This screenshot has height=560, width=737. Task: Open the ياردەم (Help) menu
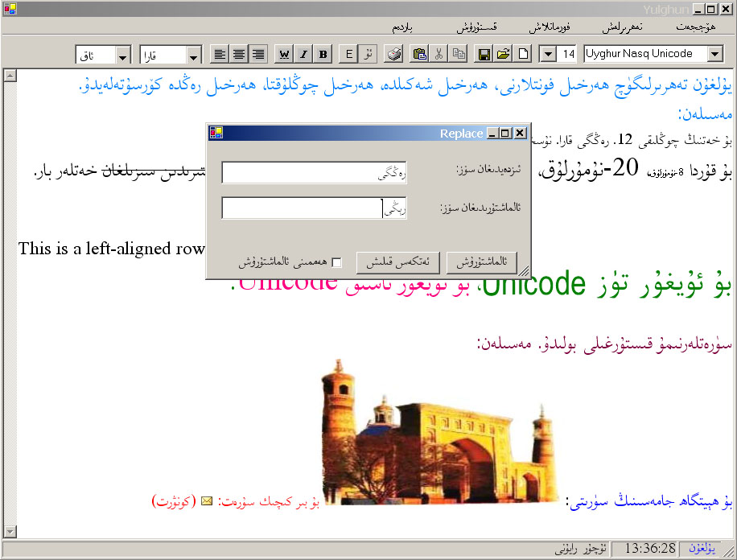pos(402,27)
